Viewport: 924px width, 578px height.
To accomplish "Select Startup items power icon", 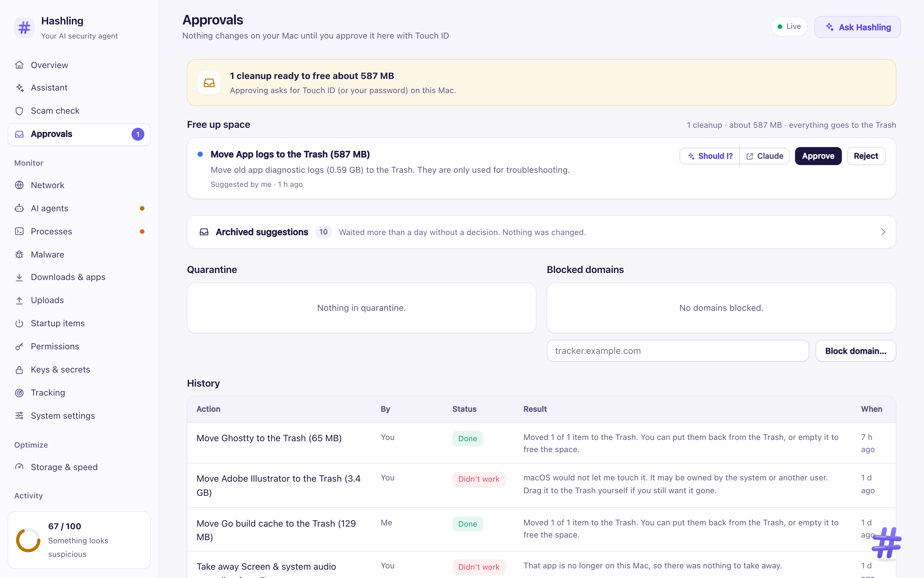I will tap(20, 323).
